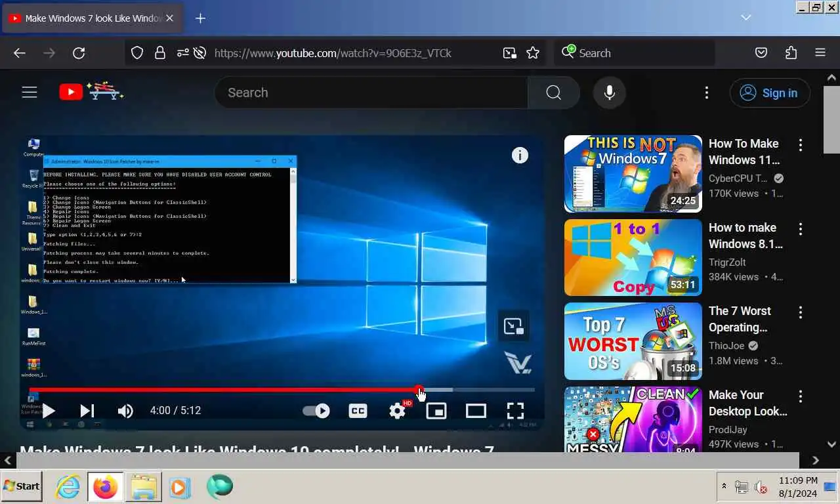Open 'How To Make Windows 11...' title

tap(745, 152)
